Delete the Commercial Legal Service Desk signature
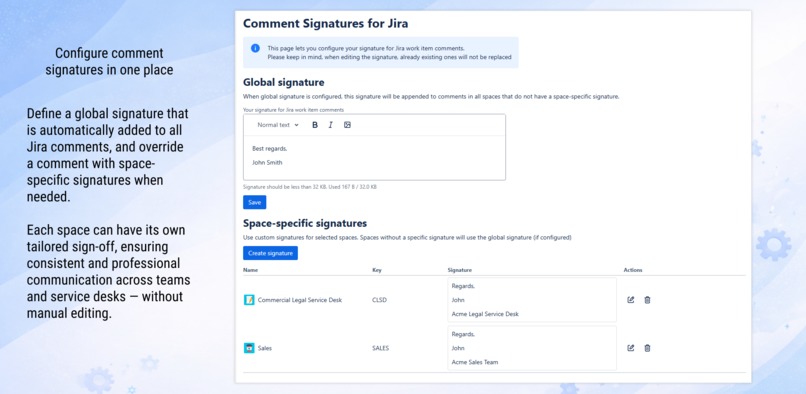This screenshot has width=806, height=394. pos(647,300)
